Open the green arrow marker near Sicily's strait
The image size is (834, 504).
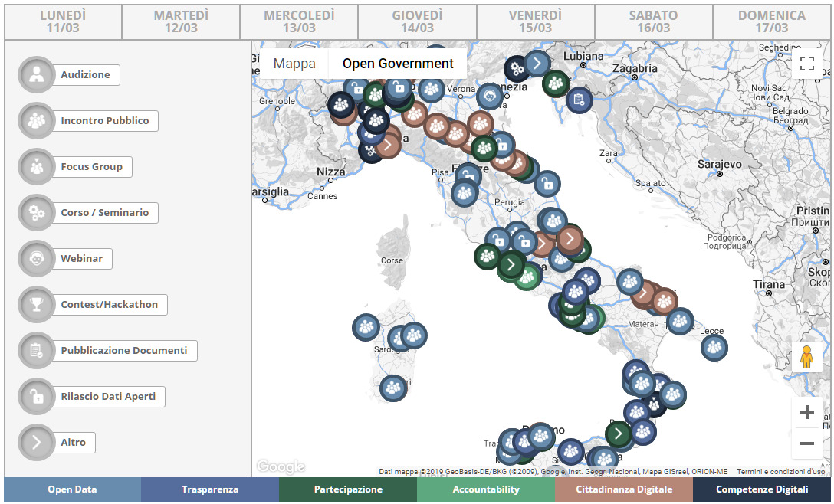tap(619, 434)
